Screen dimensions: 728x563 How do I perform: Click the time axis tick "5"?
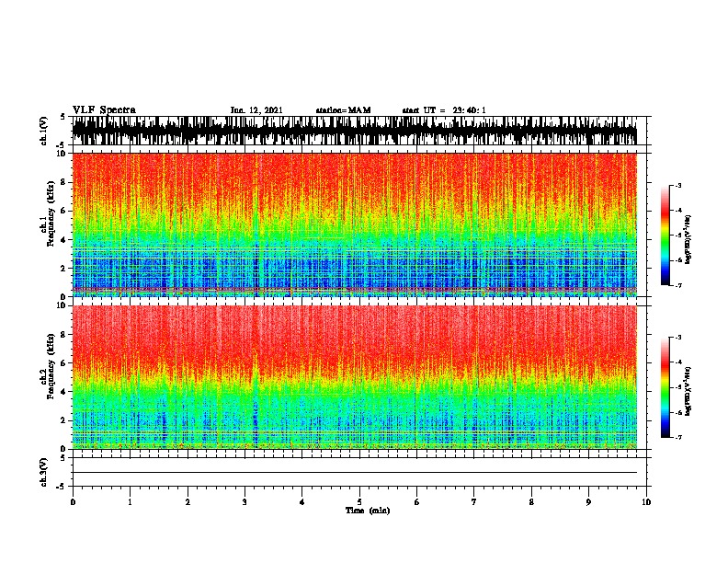click(x=359, y=502)
